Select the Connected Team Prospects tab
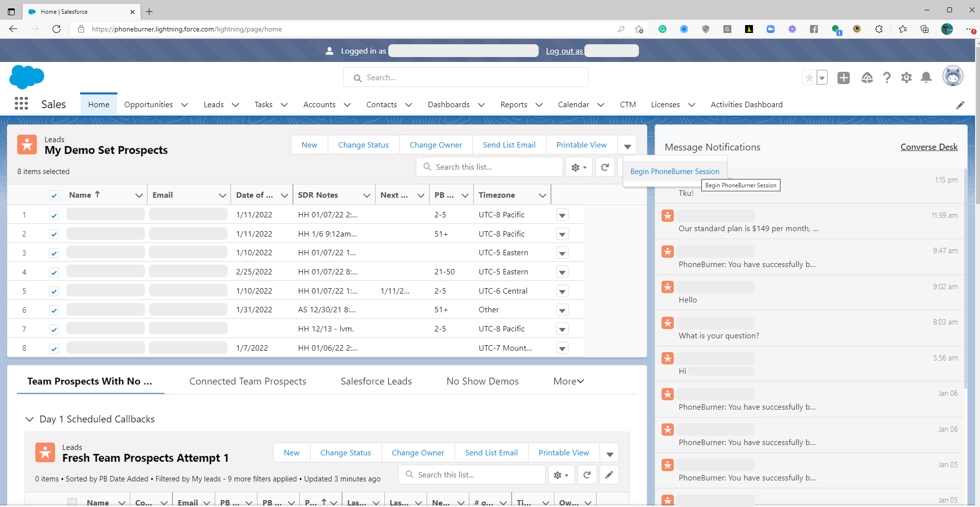The width and height of the screenshot is (980, 507). tap(248, 381)
